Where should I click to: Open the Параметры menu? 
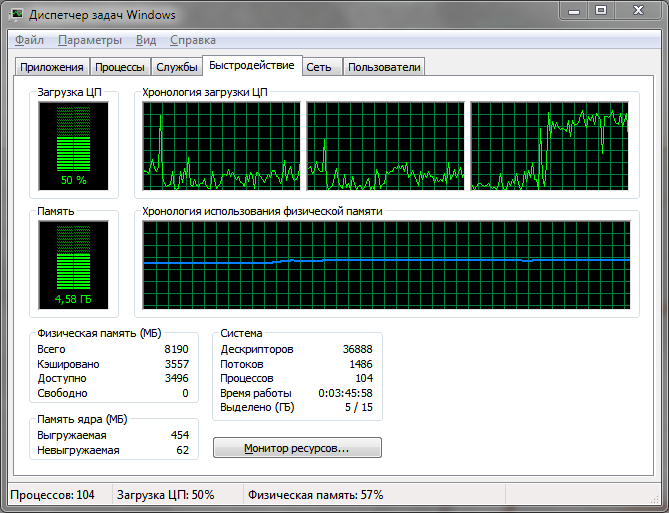click(90, 41)
